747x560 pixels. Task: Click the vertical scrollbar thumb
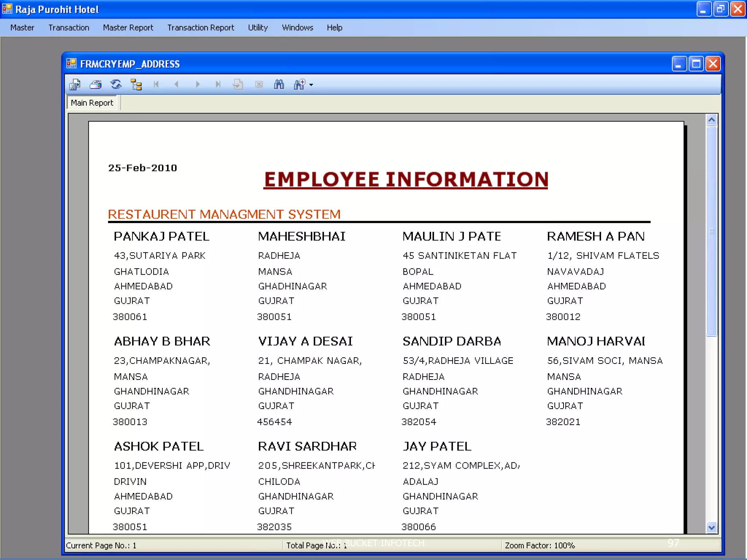pyautogui.click(x=712, y=231)
